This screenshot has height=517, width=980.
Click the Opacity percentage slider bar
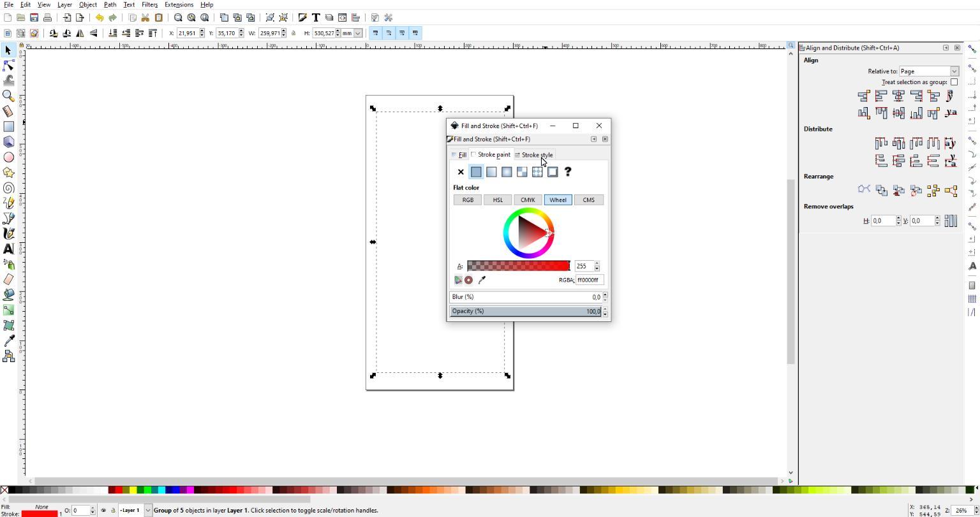pos(525,311)
